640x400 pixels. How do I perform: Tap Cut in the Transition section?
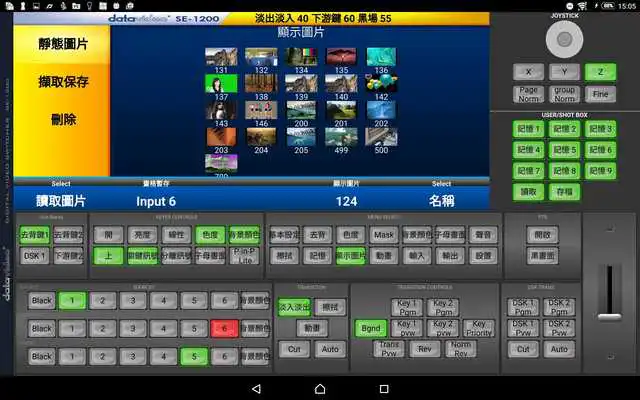coord(294,349)
